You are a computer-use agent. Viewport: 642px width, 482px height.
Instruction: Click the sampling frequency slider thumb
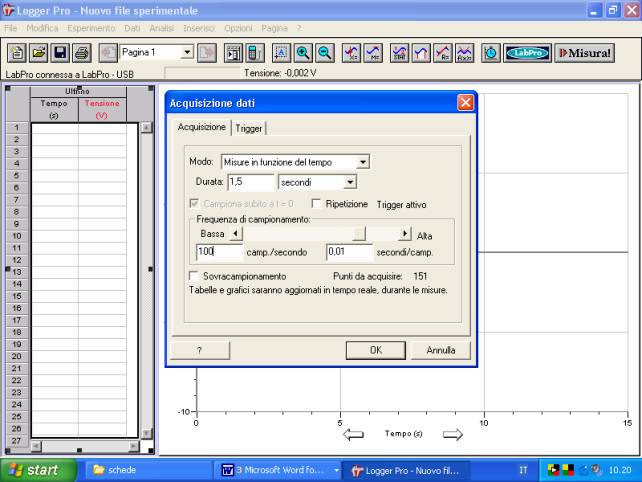pos(357,234)
